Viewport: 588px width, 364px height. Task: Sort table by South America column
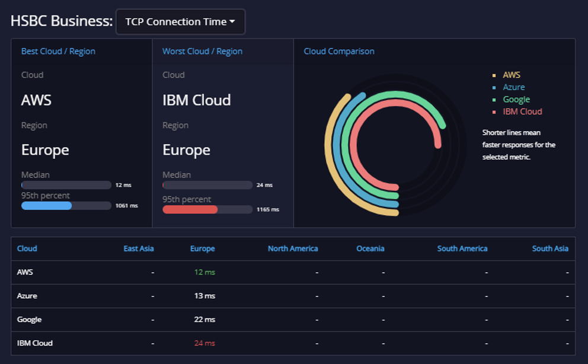point(462,248)
